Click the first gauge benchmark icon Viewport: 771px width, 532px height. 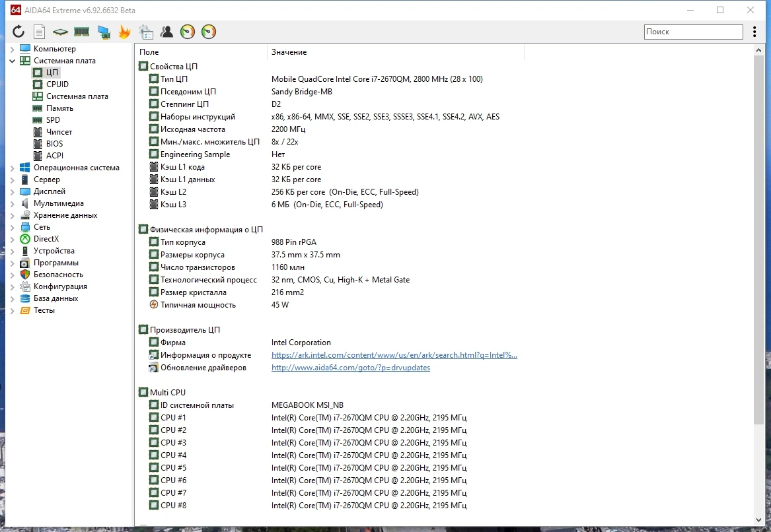pos(188,32)
